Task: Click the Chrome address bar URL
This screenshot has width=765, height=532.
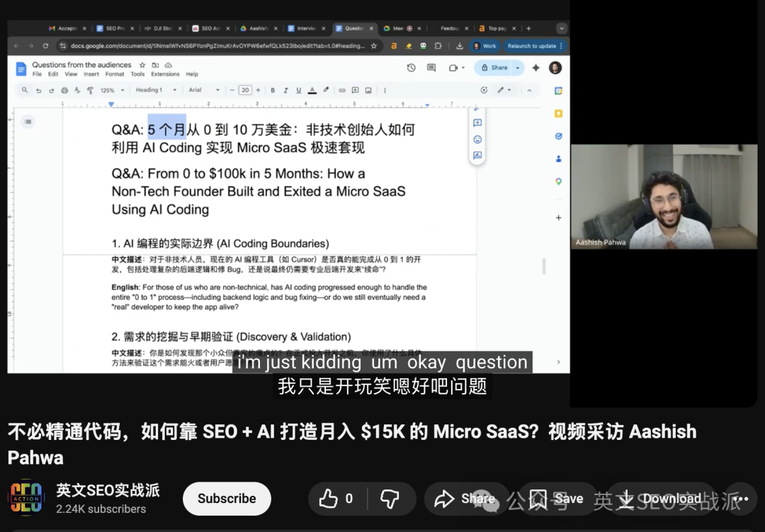Action: pyautogui.click(x=217, y=46)
